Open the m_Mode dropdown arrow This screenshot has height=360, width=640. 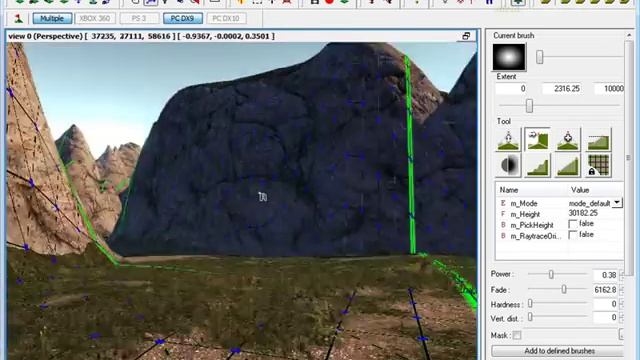617,203
